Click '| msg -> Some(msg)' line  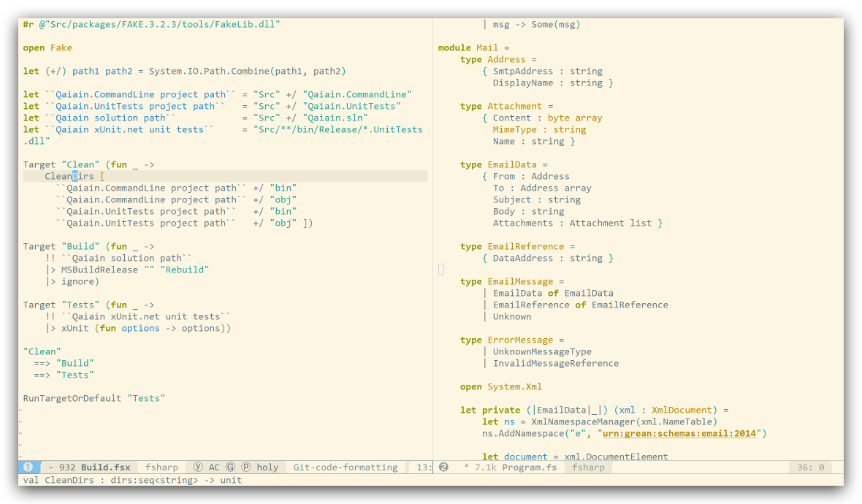coord(531,24)
